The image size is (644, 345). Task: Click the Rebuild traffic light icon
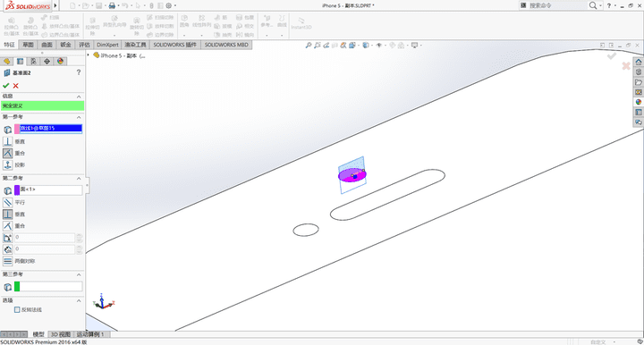click(151, 5)
